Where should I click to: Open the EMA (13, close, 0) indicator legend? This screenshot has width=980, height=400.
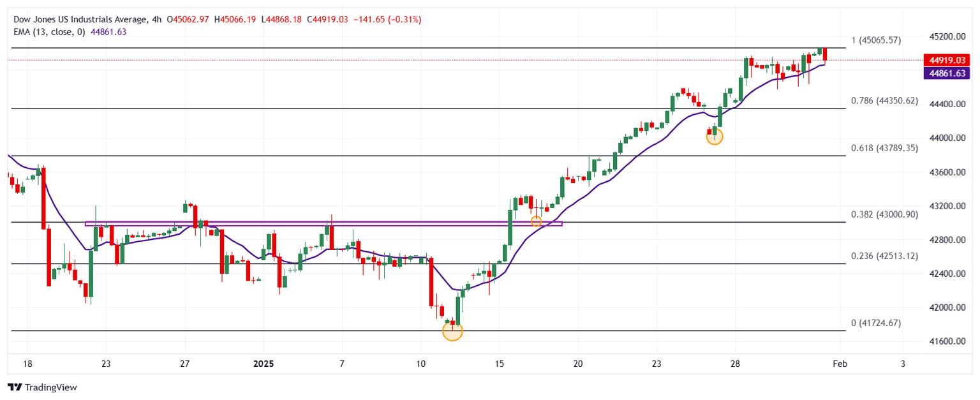[x=48, y=32]
